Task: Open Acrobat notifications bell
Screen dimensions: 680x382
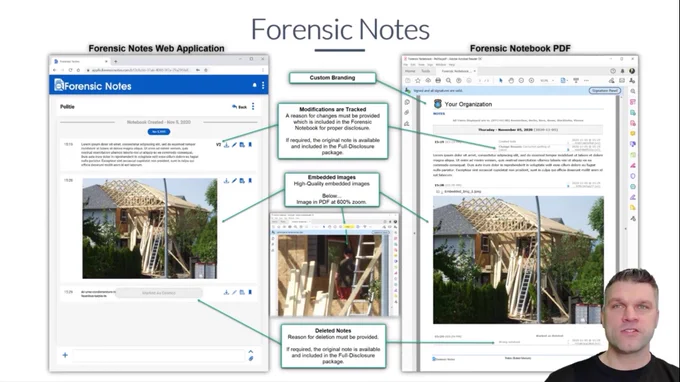Action: pos(622,71)
